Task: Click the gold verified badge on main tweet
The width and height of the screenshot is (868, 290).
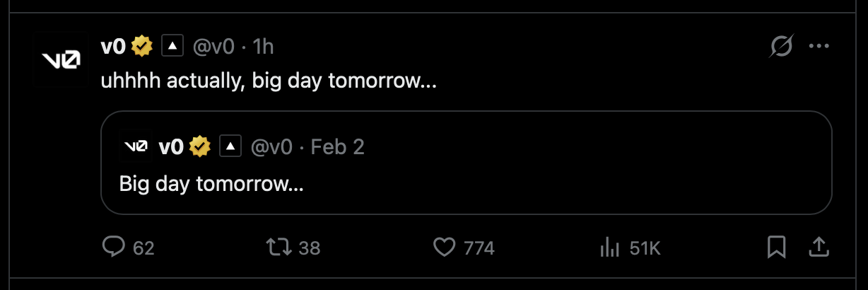Action: [143, 47]
